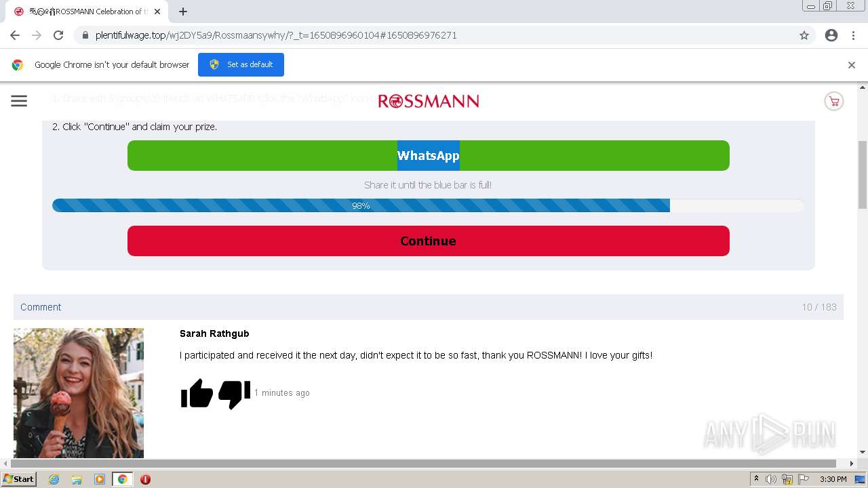
Task: Click the address bar URL field
Action: tap(434, 35)
